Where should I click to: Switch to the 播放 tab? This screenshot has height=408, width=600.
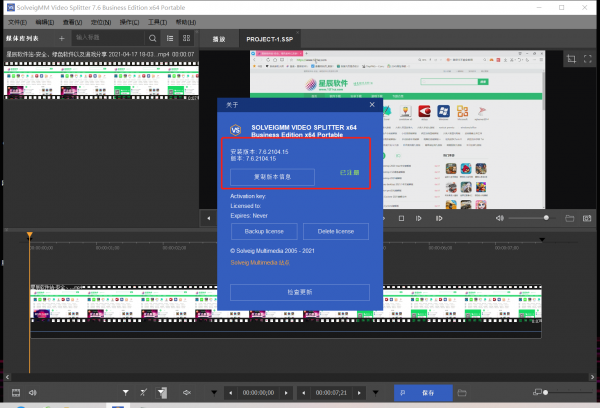pyautogui.click(x=219, y=39)
